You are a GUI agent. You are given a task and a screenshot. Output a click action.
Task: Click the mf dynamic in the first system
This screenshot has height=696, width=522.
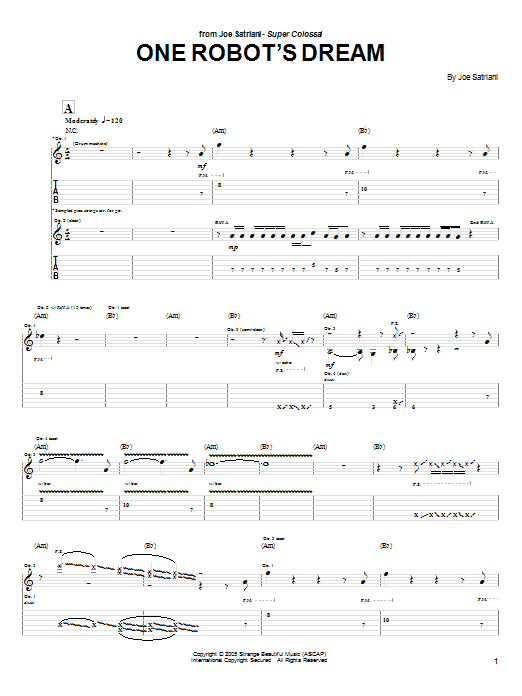coord(202,166)
